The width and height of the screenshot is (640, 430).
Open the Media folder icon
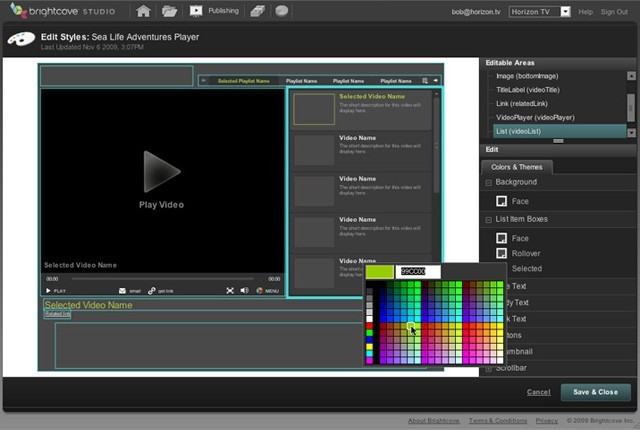tap(169, 11)
